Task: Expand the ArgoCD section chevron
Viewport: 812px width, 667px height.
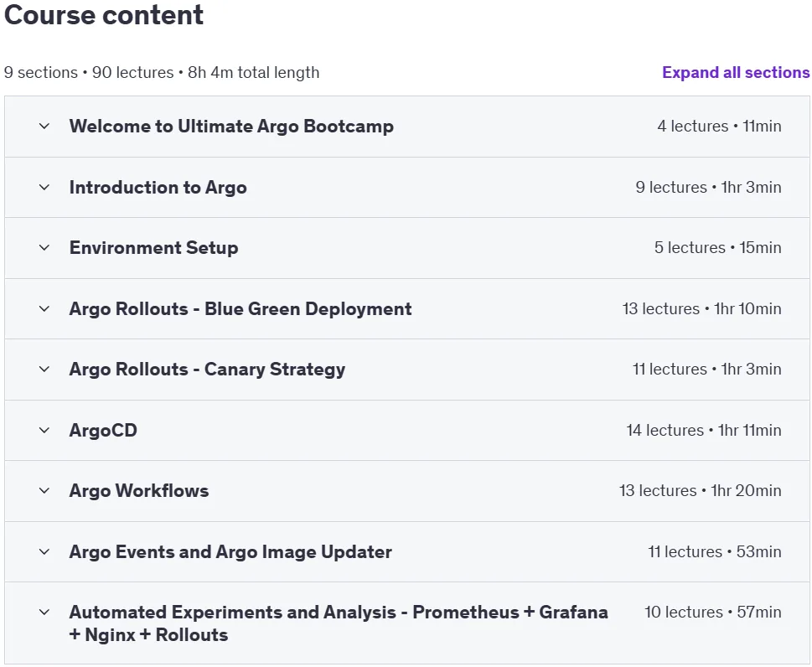Action: pos(44,430)
